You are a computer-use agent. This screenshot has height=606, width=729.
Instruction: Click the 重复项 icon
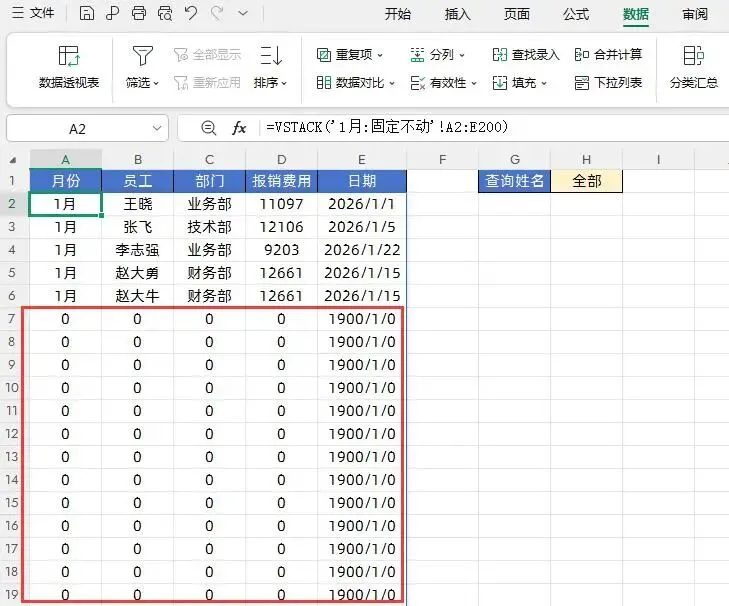(x=324, y=55)
